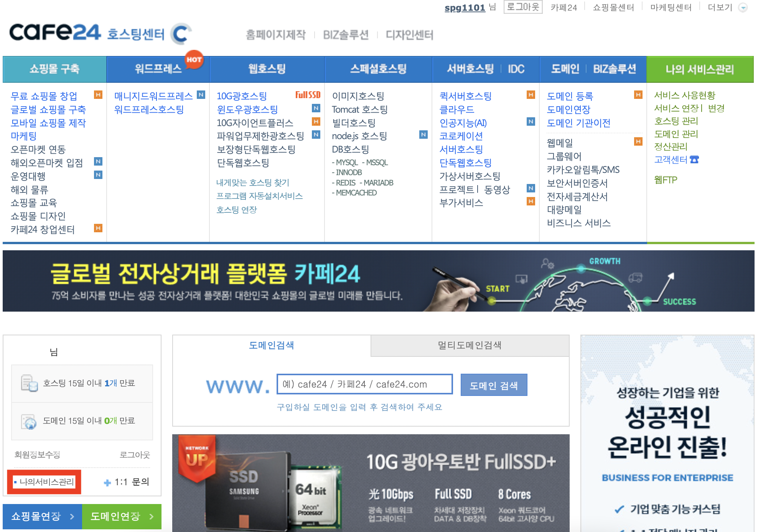This screenshot has width=758, height=532.
Task: Open the 회원정보수정 link
Action: pos(37,455)
